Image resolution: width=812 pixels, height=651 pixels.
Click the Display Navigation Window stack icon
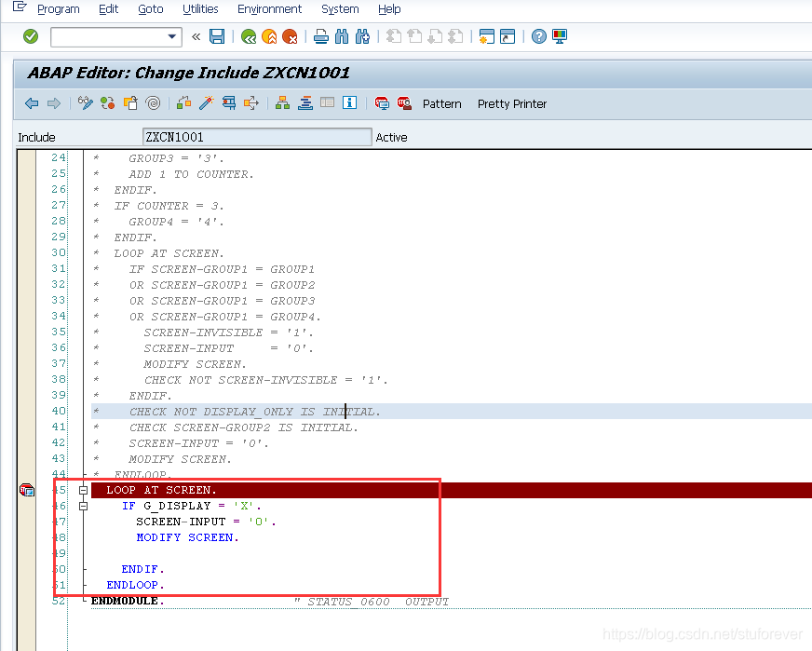pos(305,103)
